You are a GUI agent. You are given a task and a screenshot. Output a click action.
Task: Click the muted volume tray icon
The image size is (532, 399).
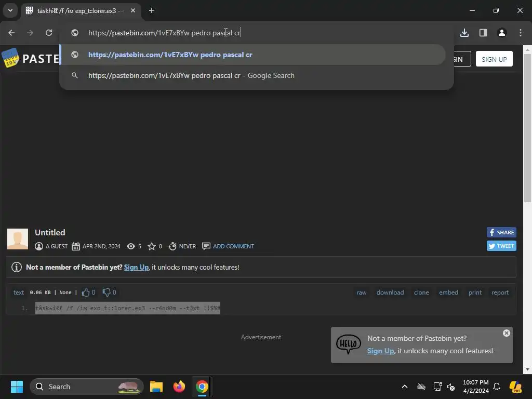pyautogui.click(x=451, y=387)
